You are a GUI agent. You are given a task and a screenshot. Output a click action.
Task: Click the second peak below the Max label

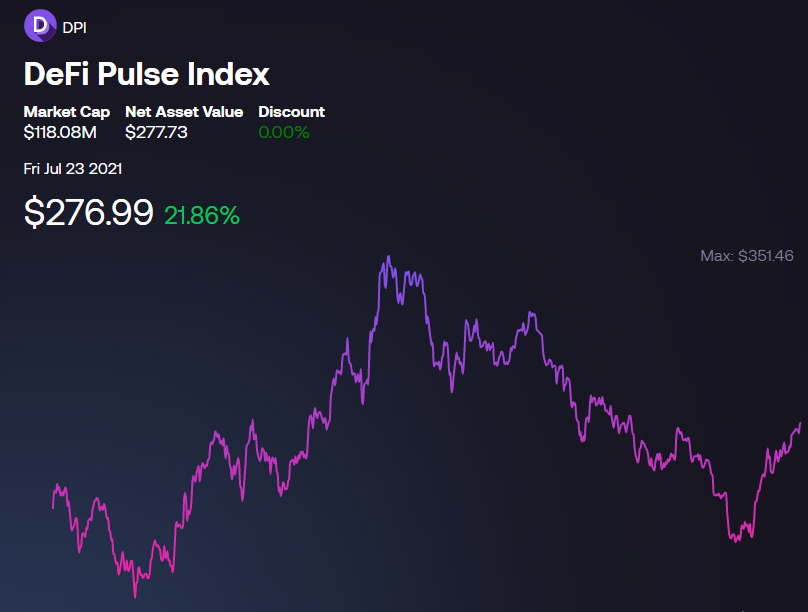click(531, 312)
